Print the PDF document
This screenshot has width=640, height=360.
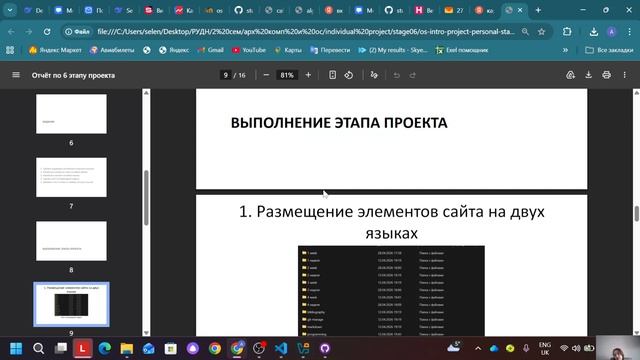click(607, 75)
